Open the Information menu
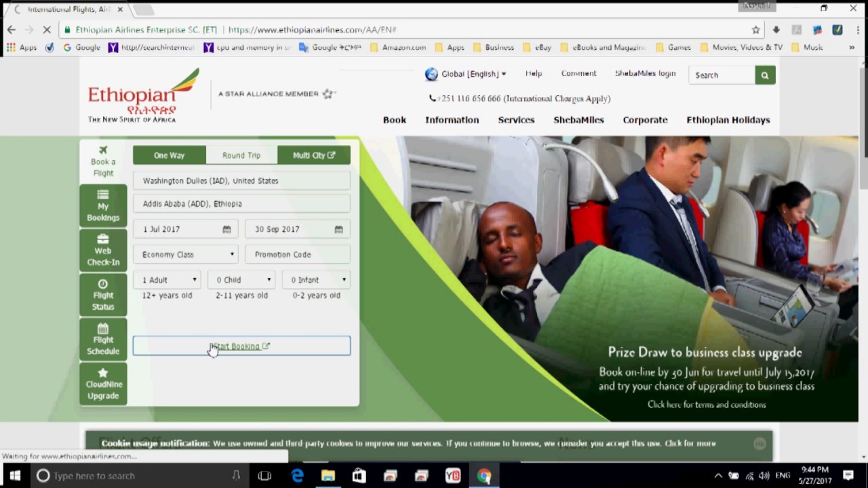 coord(452,120)
